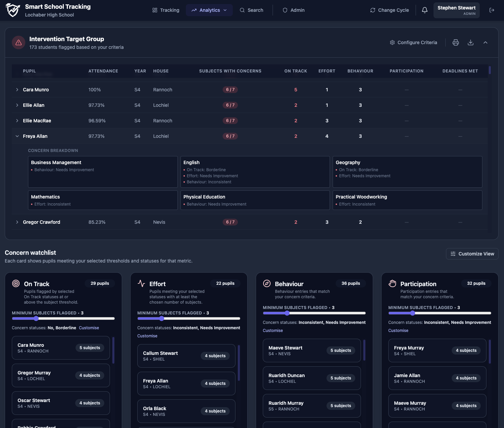This screenshot has height=428, width=504.
Task: Click the On Track target icon
Action: click(x=16, y=283)
